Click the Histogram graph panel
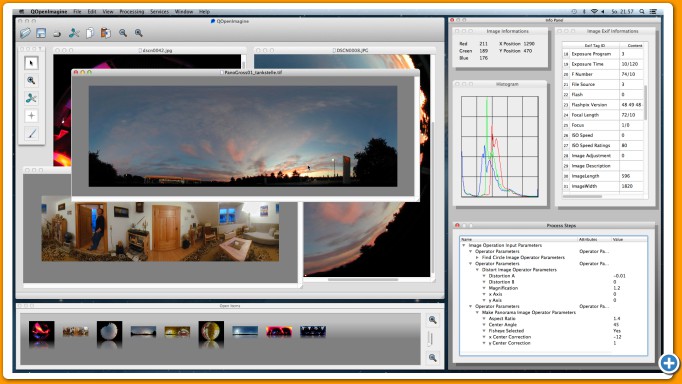 (500, 147)
